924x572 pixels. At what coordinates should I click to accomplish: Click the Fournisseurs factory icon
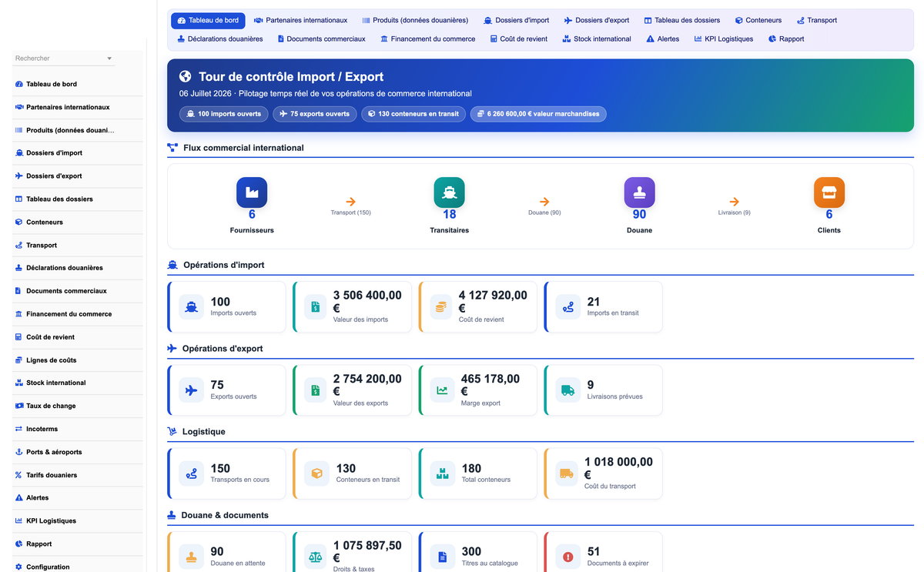click(252, 192)
